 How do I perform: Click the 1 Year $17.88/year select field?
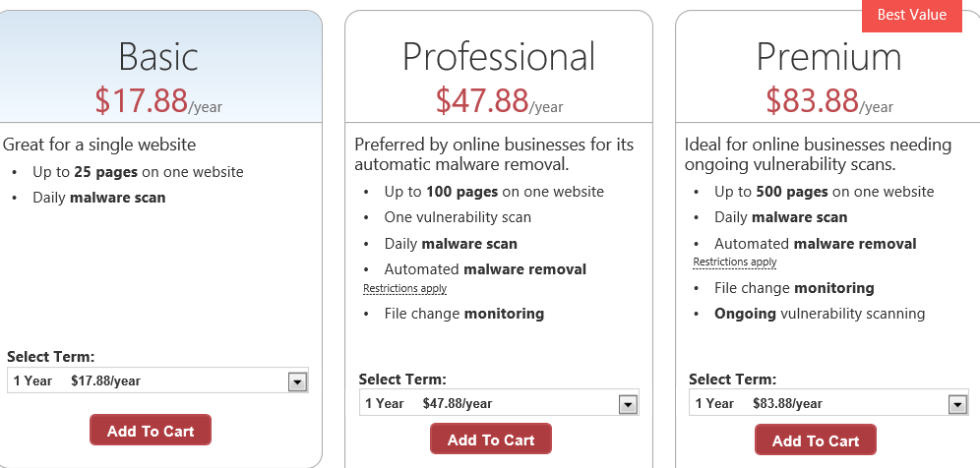point(157,380)
